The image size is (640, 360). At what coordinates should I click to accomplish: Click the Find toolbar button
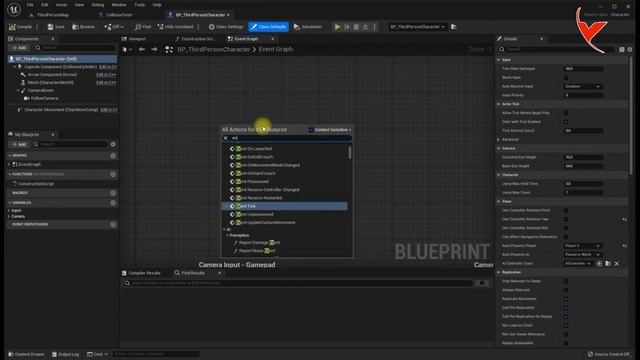(x=143, y=27)
